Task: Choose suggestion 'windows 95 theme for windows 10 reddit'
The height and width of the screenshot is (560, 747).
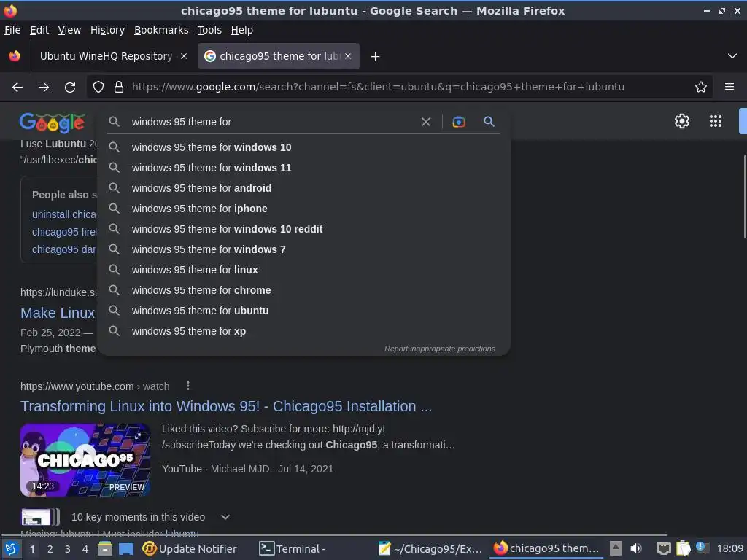Action: (x=303, y=229)
